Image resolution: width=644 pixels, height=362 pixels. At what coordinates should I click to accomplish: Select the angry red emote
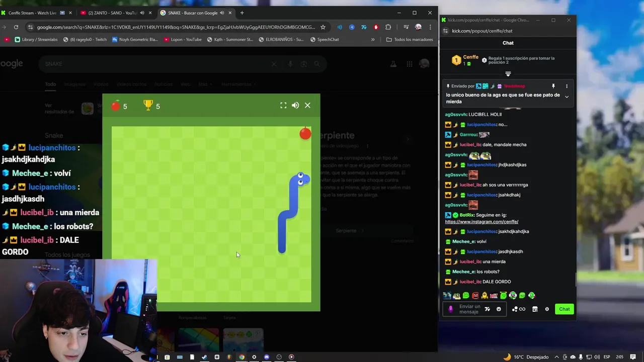475,296
